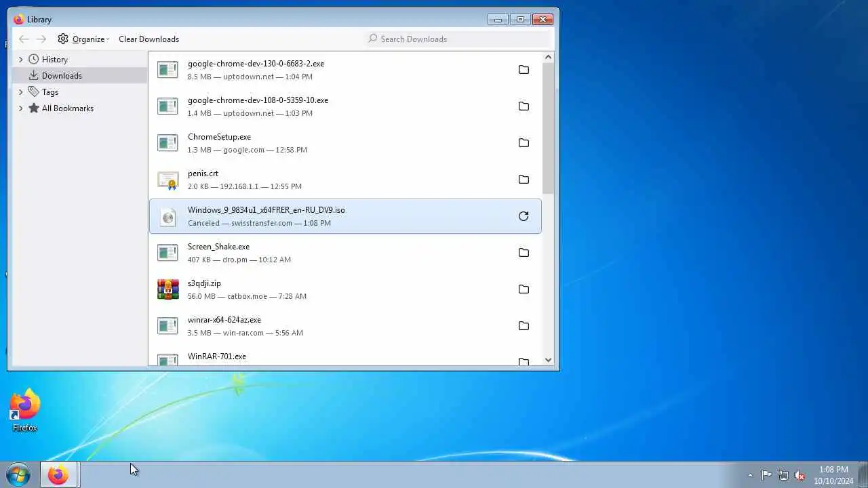Click the scrollbar up arrow in downloads list

tap(548, 58)
